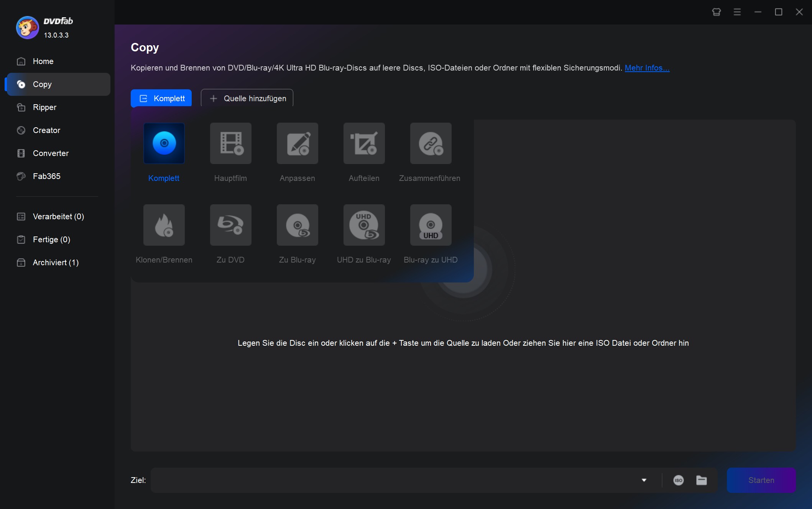Click the Zusammenführen label
The height and width of the screenshot is (509, 812).
[x=429, y=178]
